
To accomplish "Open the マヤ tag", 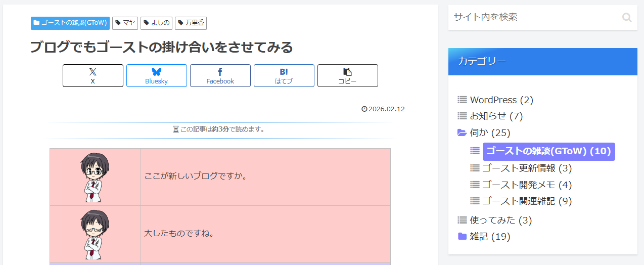I will (x=125, y=23).
